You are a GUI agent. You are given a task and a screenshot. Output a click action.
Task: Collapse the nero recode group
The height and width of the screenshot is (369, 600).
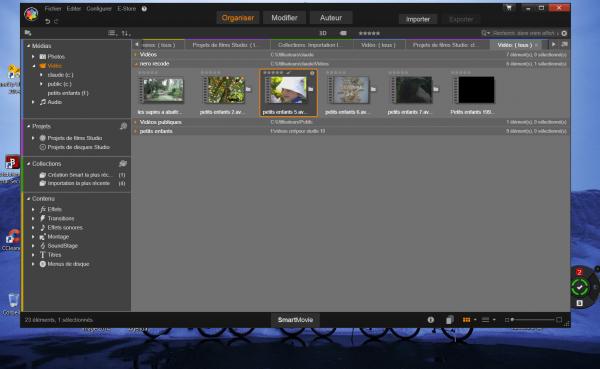pyautogui.click(x=135, y=64)
